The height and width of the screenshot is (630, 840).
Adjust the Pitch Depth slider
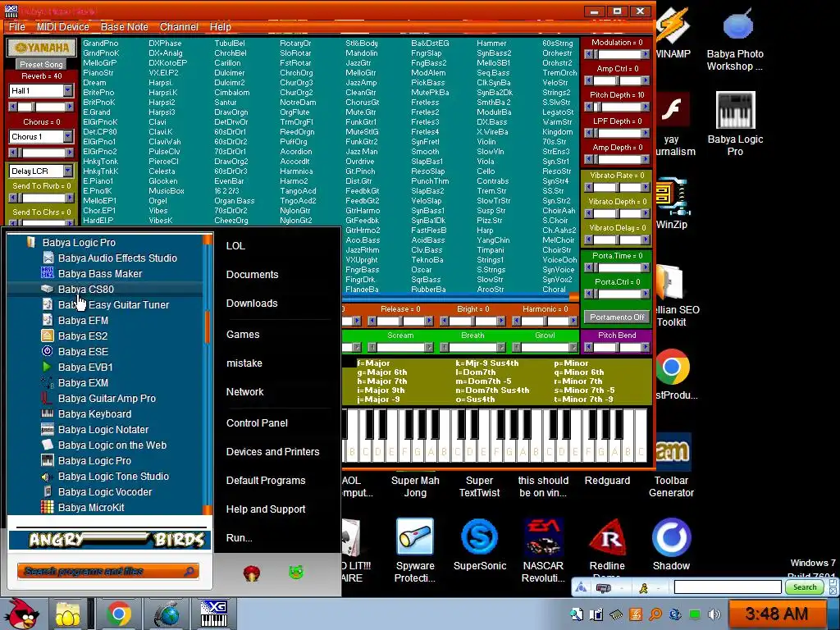(x=617, y=107)
